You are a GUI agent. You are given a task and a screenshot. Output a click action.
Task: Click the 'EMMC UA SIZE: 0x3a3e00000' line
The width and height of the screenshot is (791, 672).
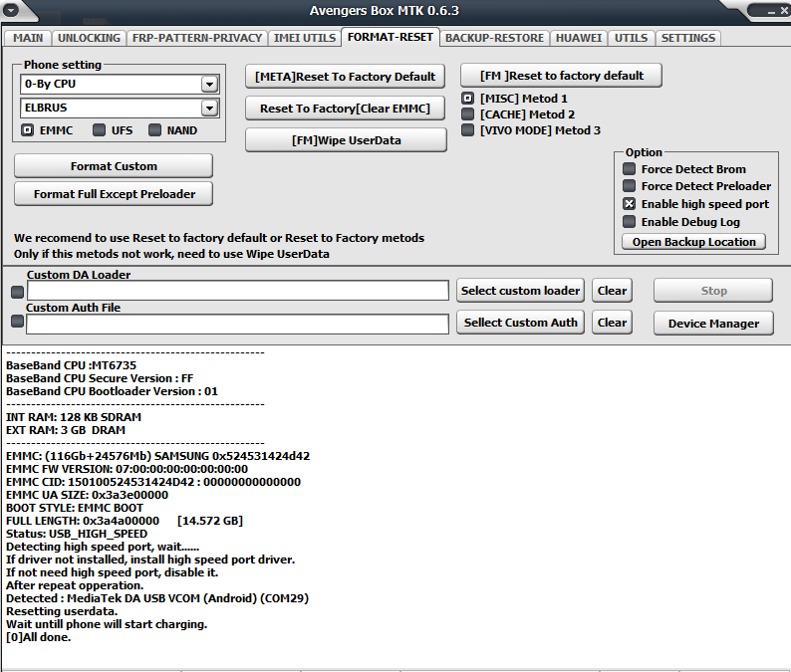(87, 495)
